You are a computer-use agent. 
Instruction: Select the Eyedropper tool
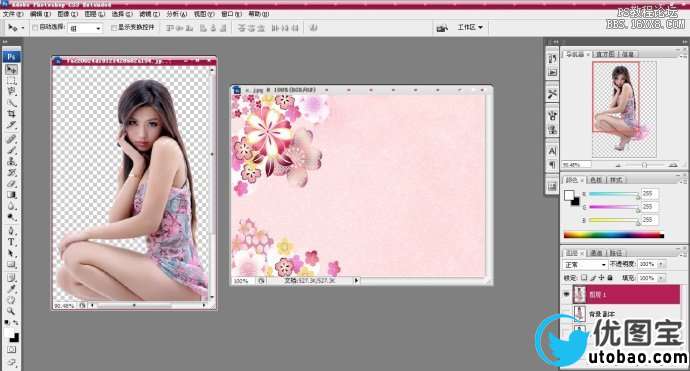[11, 289]
